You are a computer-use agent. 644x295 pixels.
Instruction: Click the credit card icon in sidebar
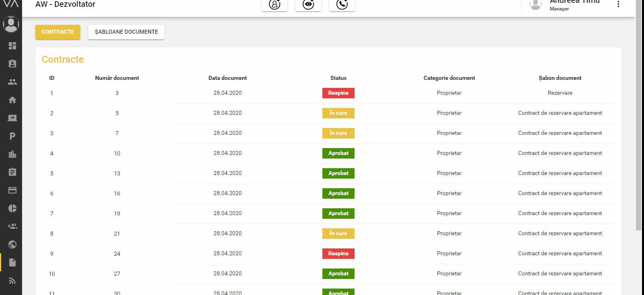click(12, 190)
